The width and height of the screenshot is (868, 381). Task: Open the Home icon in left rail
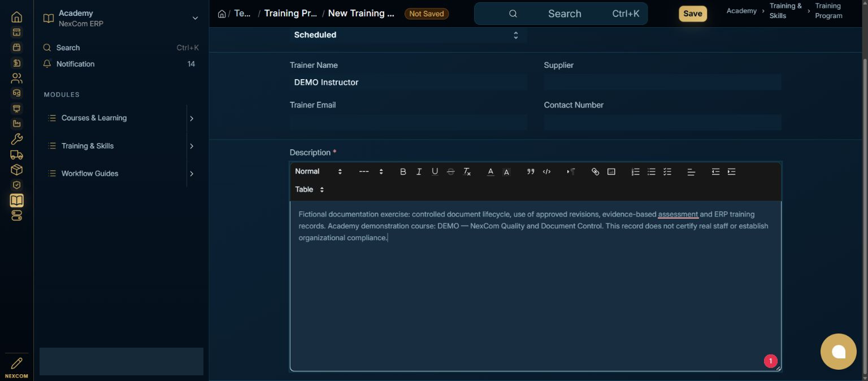pyautogui.click(x=16, y=17)
